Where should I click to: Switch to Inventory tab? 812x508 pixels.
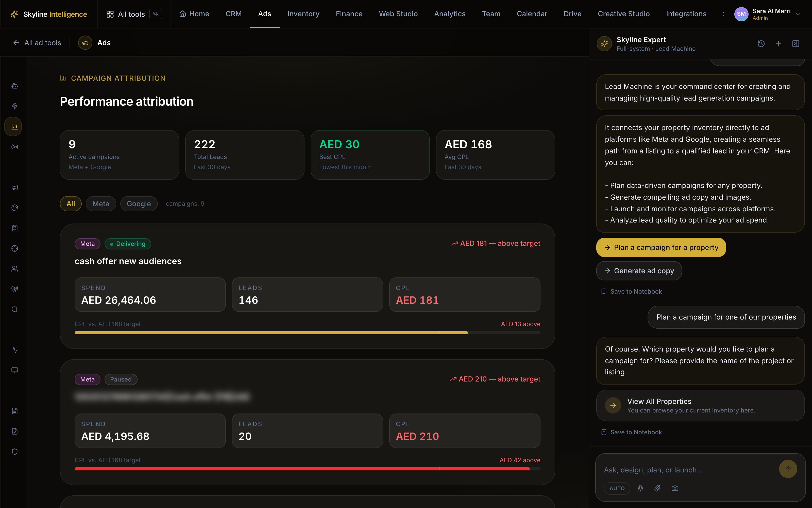[303, 14]
